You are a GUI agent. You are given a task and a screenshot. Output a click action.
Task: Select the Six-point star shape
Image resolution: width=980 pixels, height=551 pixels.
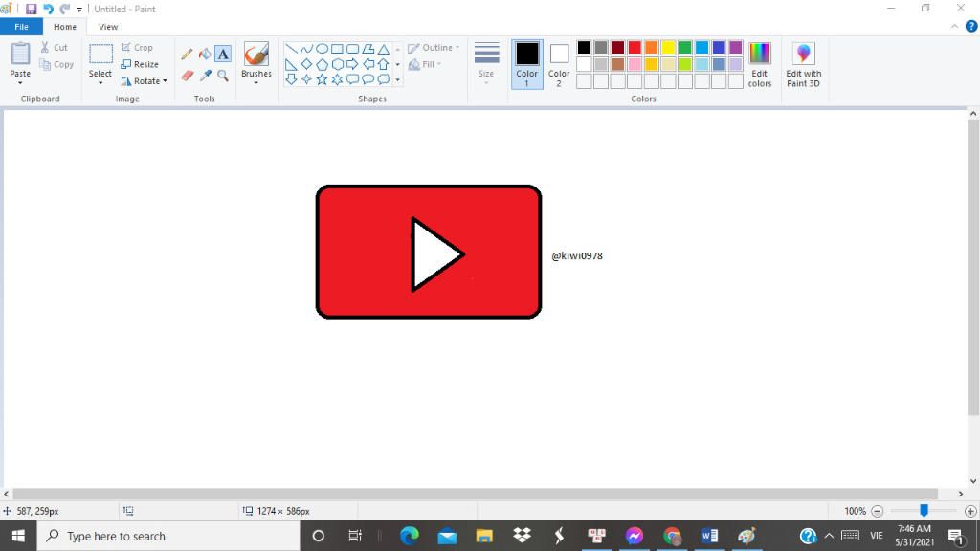337,79
